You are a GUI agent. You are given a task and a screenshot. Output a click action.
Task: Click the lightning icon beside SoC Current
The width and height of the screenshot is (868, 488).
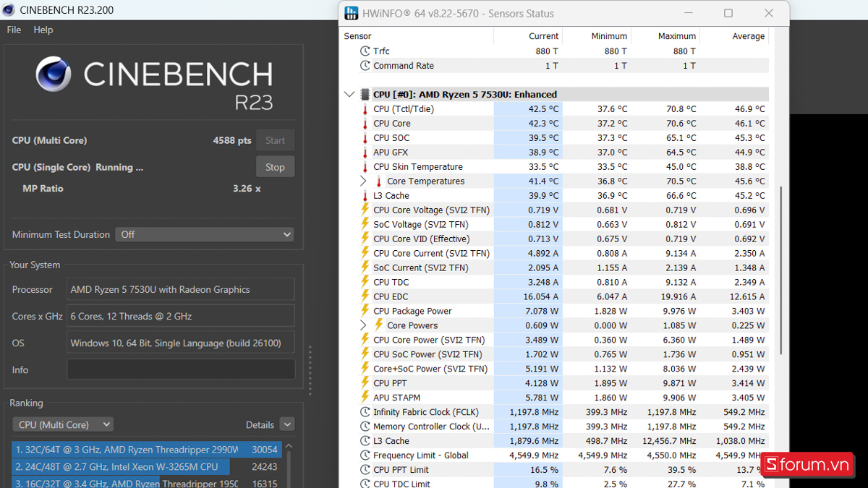coord(365,267)
